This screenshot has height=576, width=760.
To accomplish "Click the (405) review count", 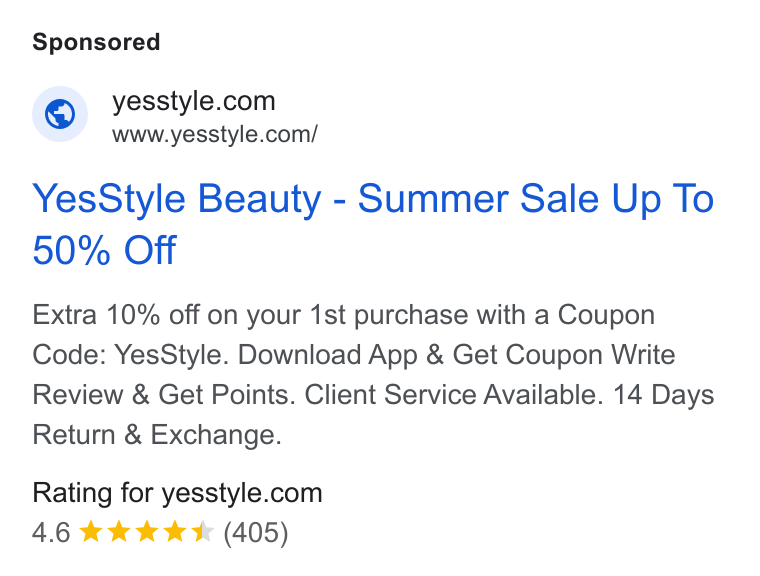I will 256,533.
